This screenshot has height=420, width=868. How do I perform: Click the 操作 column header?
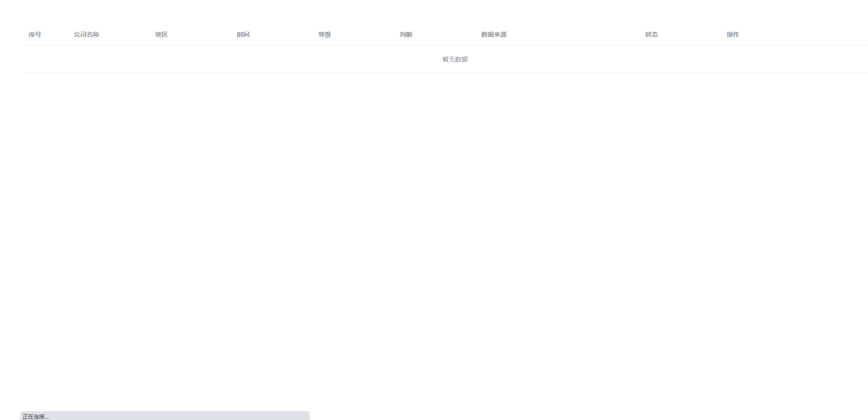tap(733, 34)
